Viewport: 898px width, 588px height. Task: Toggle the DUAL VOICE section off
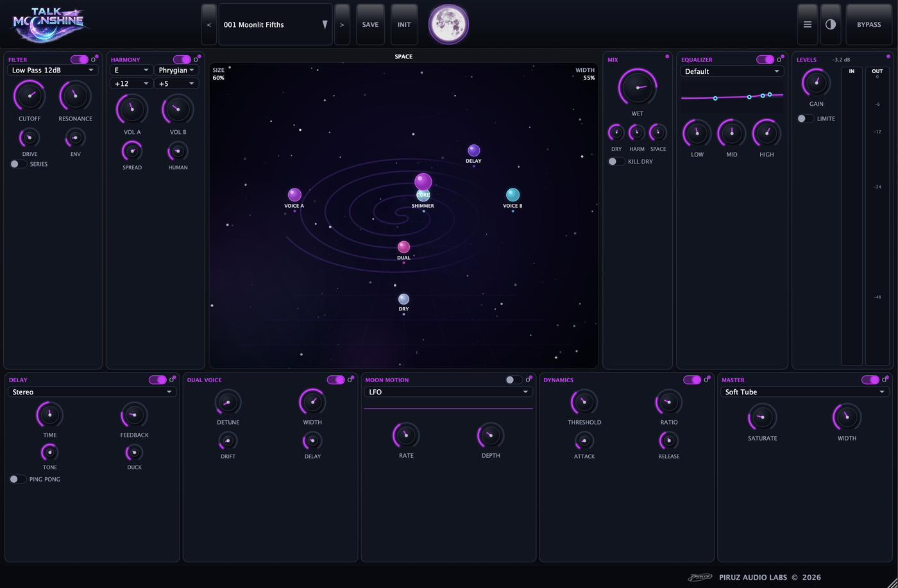pos(336,380)
